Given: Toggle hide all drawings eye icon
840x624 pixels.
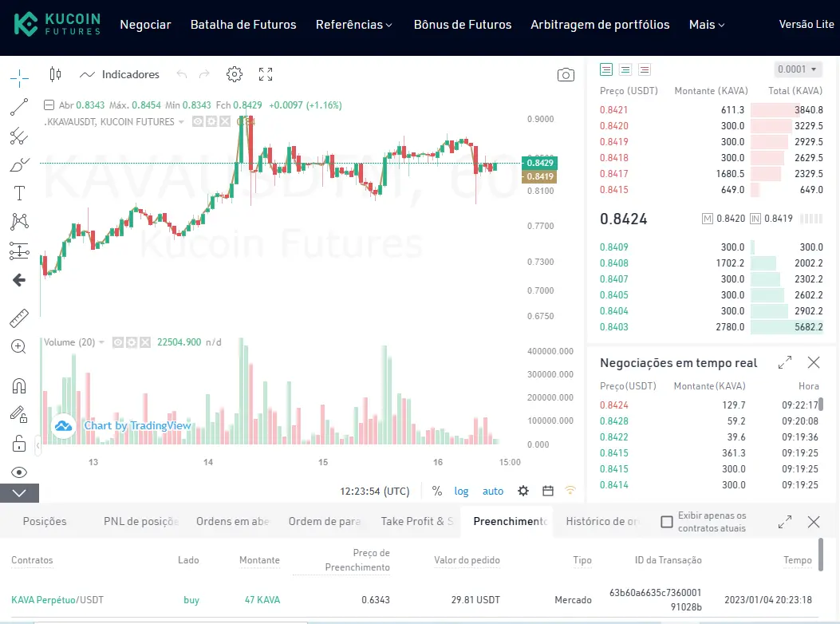Looking at the screenshot, I should point(19,472).
